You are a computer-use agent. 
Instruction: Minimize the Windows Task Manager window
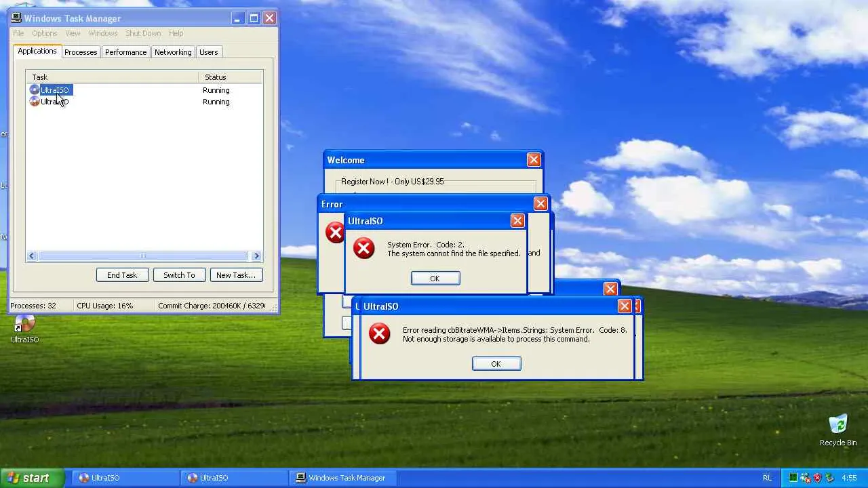click(237, 18)
